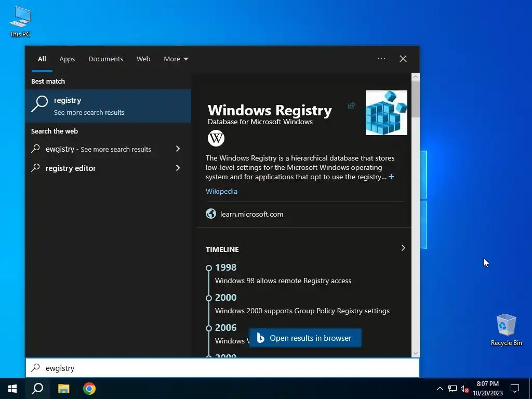Open the More dropdown
Screen dimensions: 532x399
176,59
